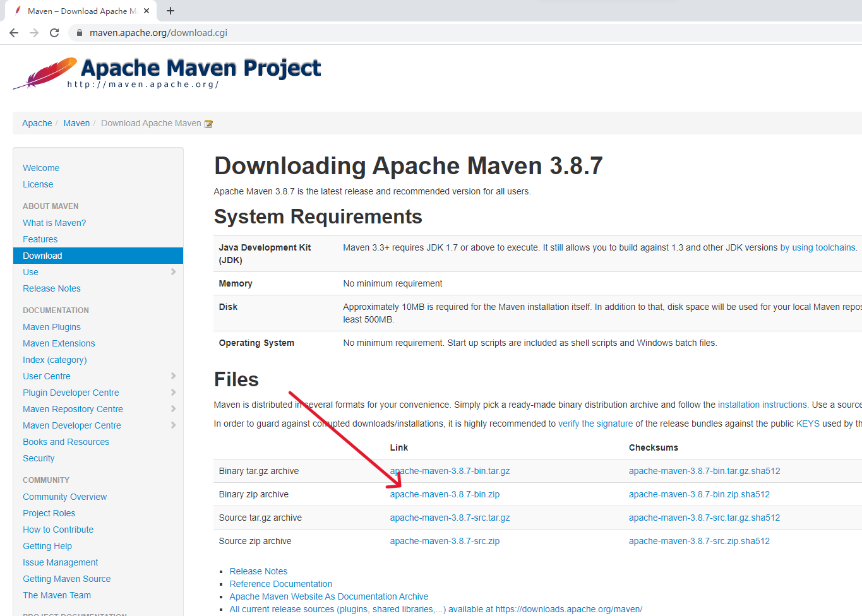This screenshot has height=616, width=862.
Task: Reload the page with the refresh icon
Action: coord(54,33)
